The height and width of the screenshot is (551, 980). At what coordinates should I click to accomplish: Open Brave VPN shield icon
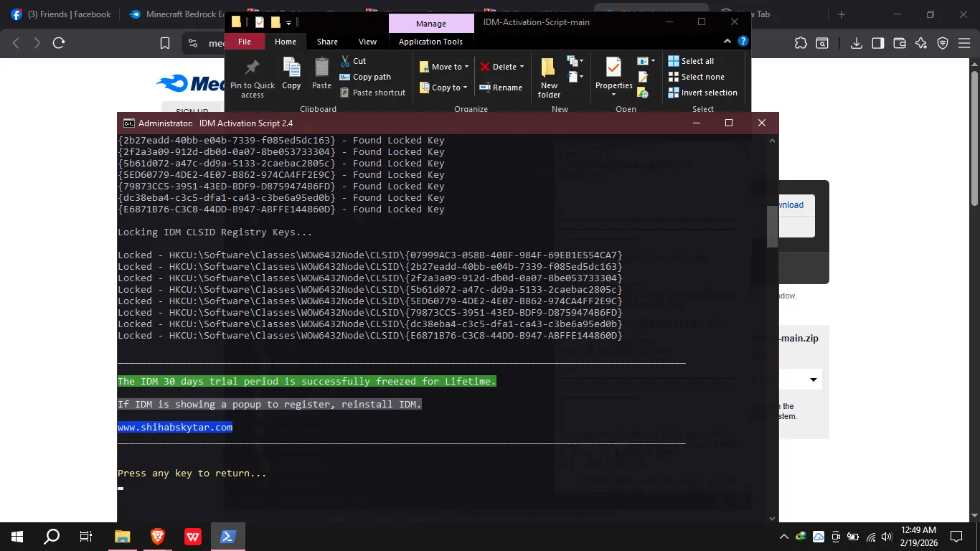(x=943, y=43)
